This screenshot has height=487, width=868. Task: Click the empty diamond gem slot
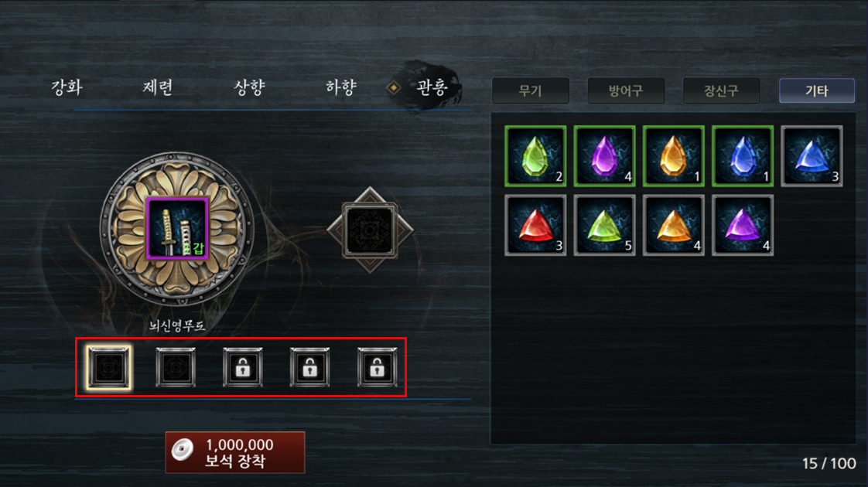[370, 230]
